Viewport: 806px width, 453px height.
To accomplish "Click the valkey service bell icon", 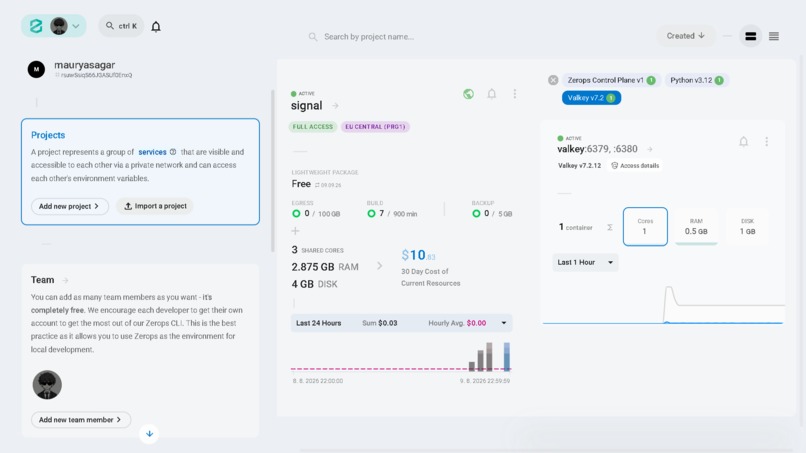I will tap(743, 141).
